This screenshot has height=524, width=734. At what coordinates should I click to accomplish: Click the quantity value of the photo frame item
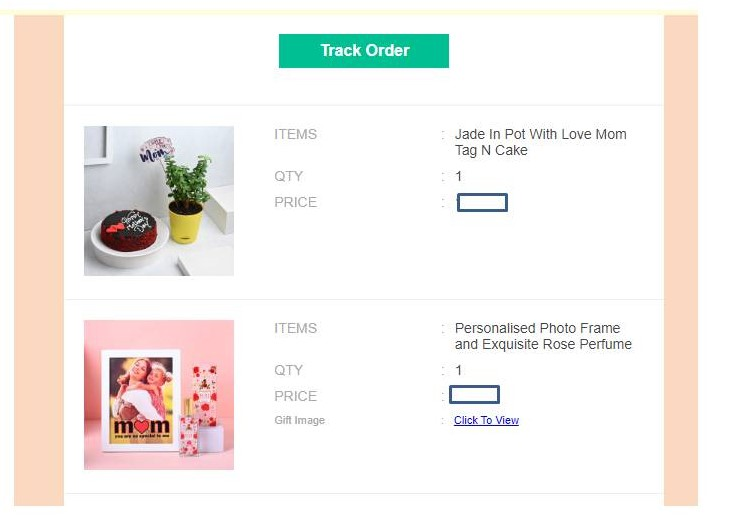[x=459, y=370]
